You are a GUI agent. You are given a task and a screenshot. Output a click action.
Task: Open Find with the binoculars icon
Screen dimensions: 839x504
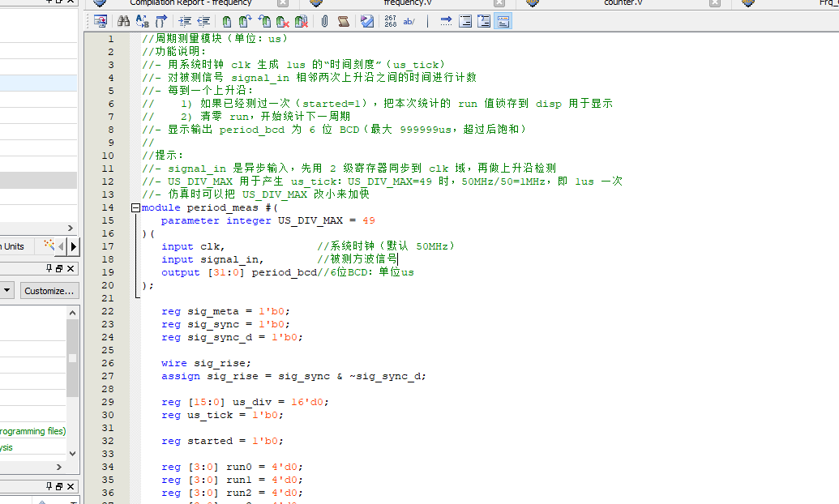click(123, 21)
